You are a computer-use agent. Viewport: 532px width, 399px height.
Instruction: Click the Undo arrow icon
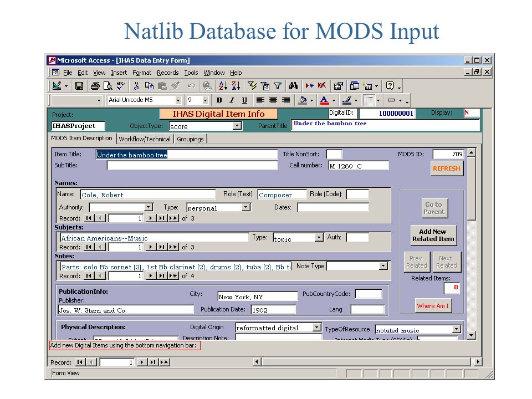click(191, 86)
